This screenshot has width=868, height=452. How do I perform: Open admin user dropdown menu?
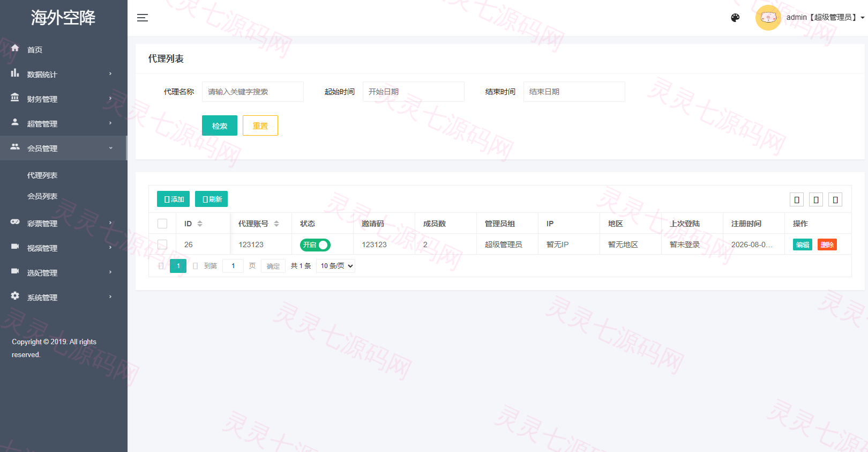825,17
